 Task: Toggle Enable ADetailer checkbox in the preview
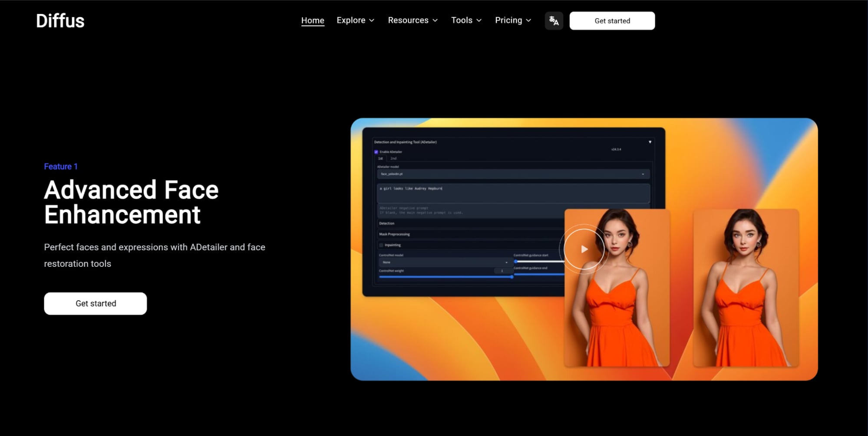click(376, 152)
